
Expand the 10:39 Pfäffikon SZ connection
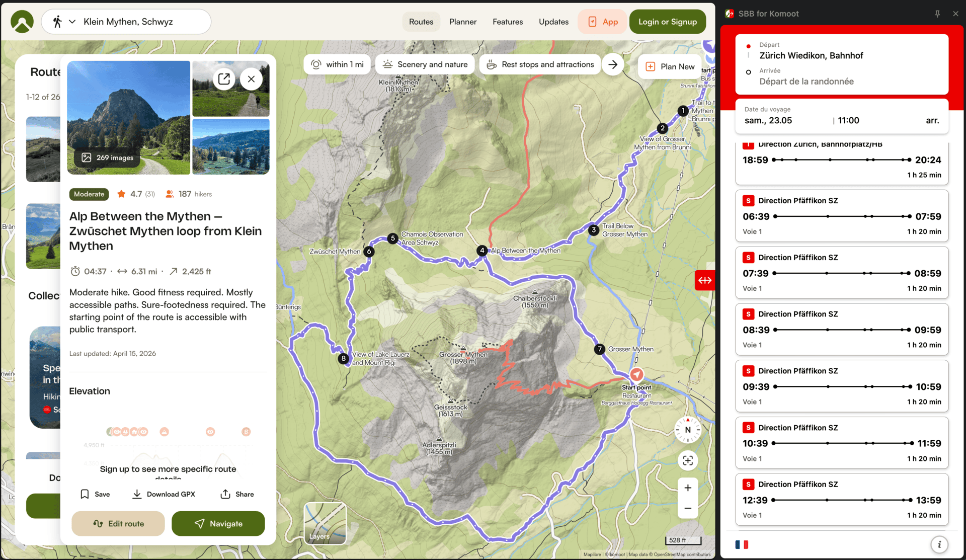pos(842,443)
